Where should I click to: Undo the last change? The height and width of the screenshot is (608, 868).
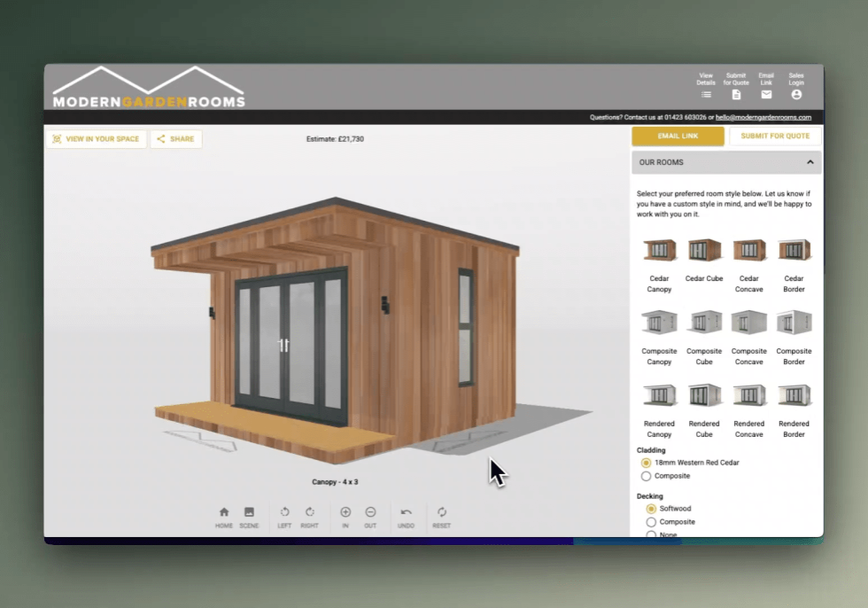pyautogui.click(x=406, y=513)
